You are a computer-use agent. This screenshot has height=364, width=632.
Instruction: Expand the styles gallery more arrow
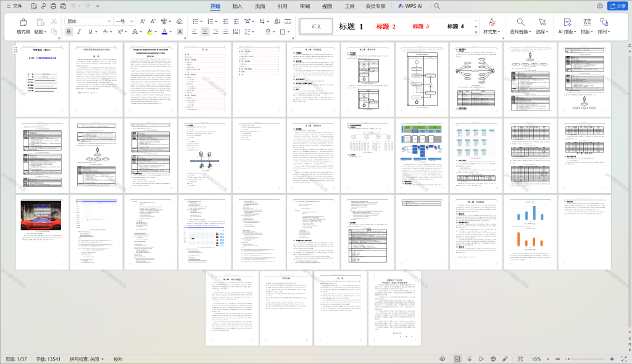476,32
